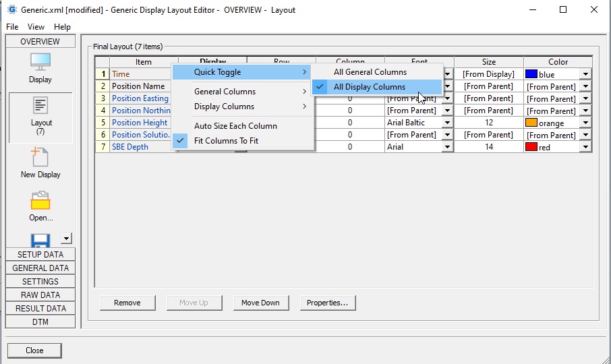Click the Remove button
611x364 pixels.
127,303
